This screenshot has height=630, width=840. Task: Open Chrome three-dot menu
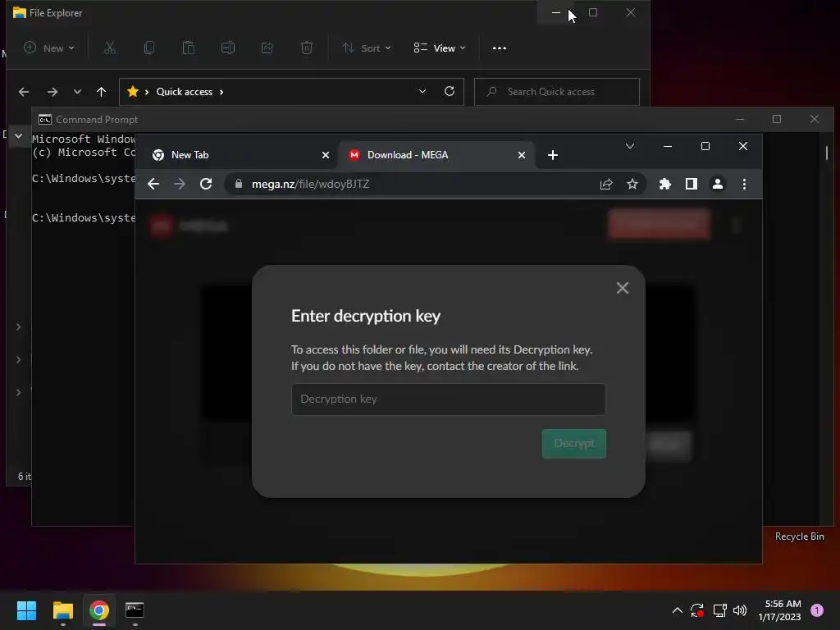point(744,185)
